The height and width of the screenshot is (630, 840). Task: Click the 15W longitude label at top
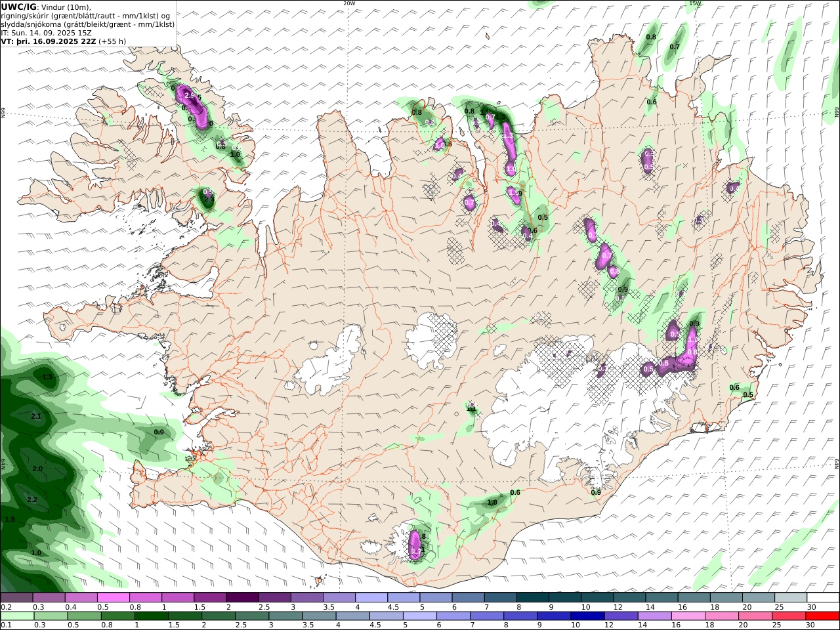(695, 3)
